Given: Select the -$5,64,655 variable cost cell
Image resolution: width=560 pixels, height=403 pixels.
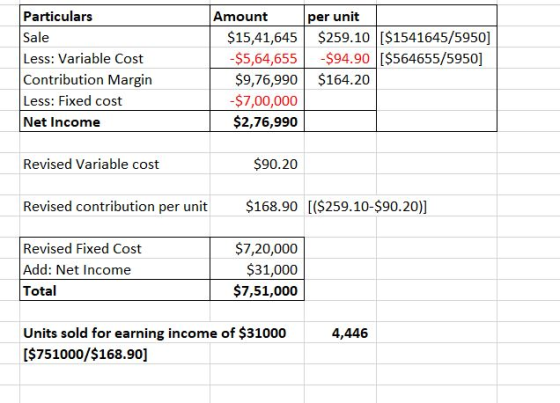Looking at the screenshot, I should point(257,58).
